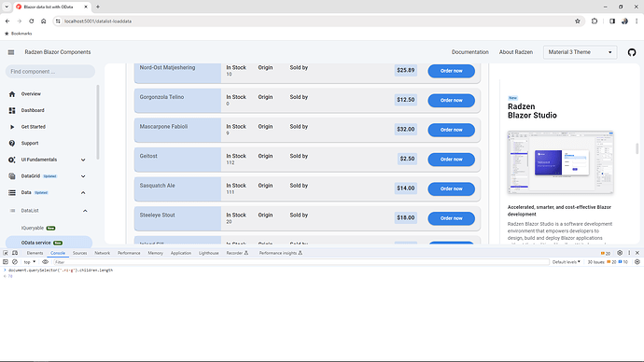Open the Default levels dropdown
644x362 pixels.
coord(566,262)
